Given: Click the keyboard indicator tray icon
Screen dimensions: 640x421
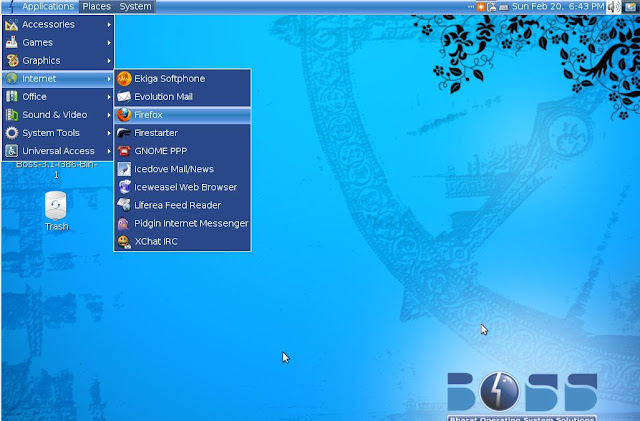Looking at the screenshot, I should pyautogui.click(x=504, y=7).
